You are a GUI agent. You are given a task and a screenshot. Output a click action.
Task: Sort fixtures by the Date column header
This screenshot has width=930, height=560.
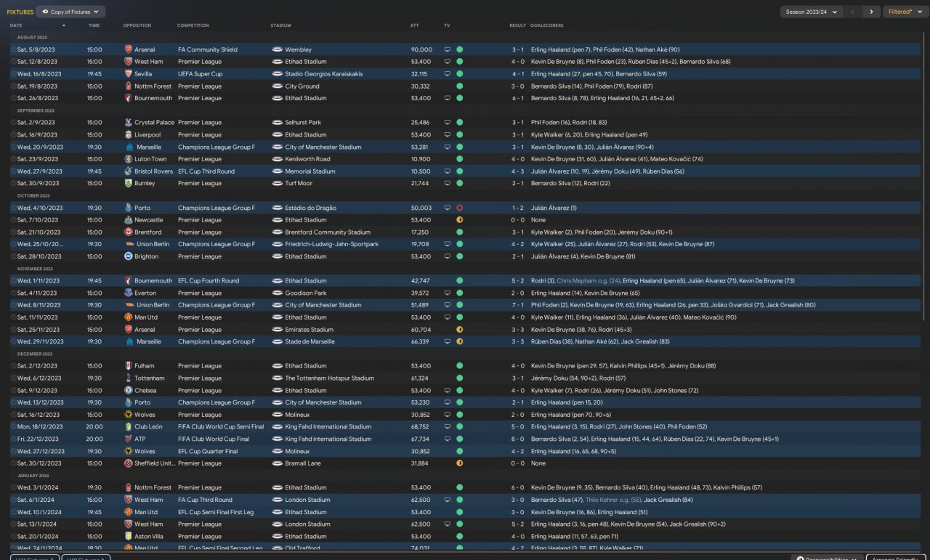16,25
